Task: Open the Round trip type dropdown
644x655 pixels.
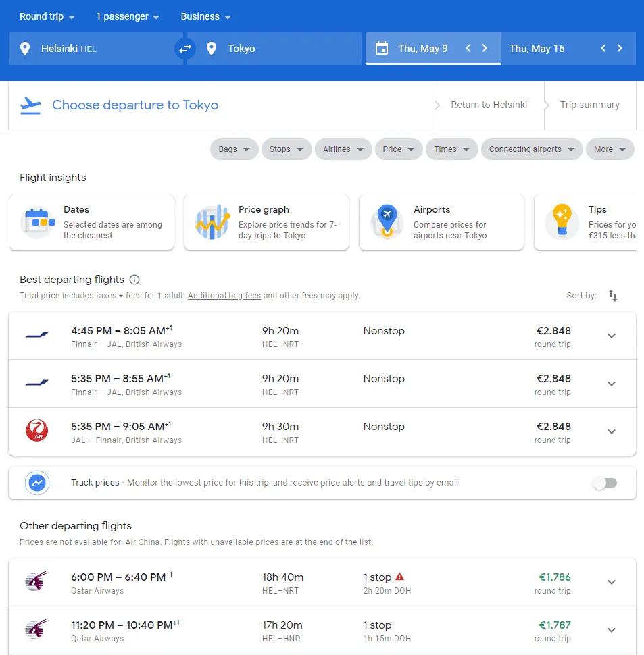Action: coord(47,16)
